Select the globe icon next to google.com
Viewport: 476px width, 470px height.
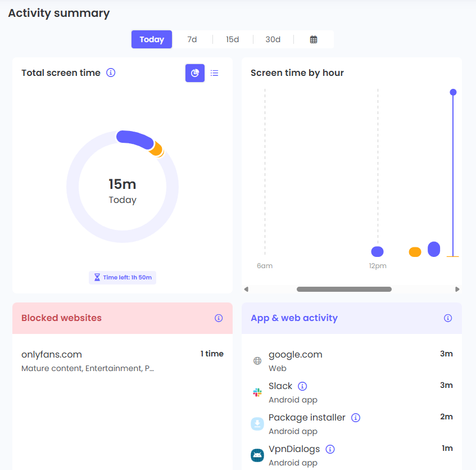pos(257,360)
